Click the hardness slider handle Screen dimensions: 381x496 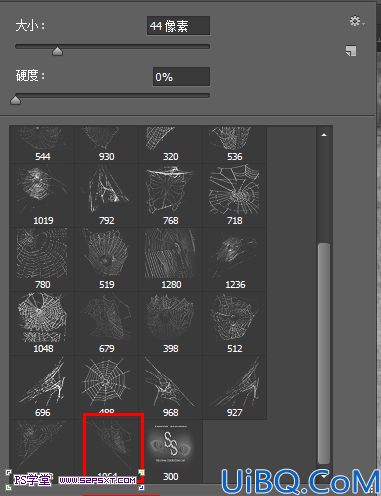[15, 100]
